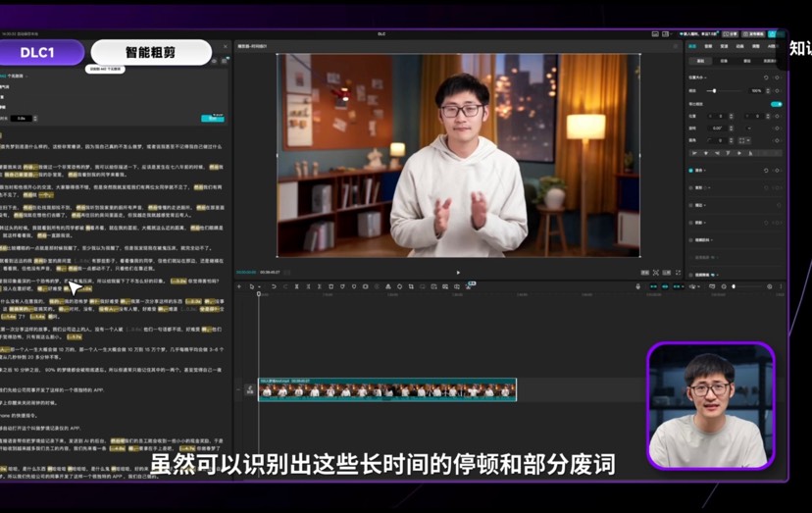Uncheck the teal 混合 checkbox
Screen dimensions: 812x513
click(690, 171)
